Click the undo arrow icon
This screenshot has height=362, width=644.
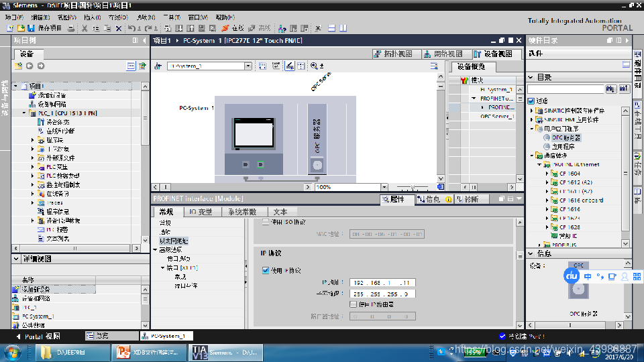tap(131, 28)
